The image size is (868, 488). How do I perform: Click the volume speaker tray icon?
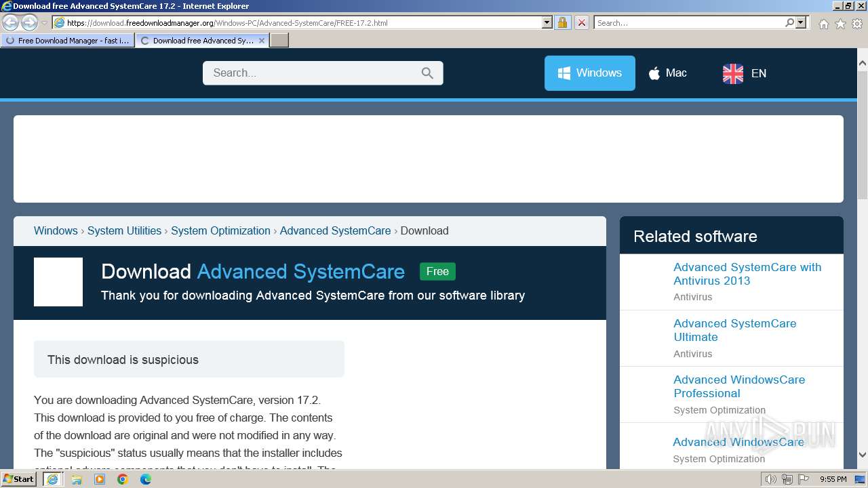tap(771, 479)
